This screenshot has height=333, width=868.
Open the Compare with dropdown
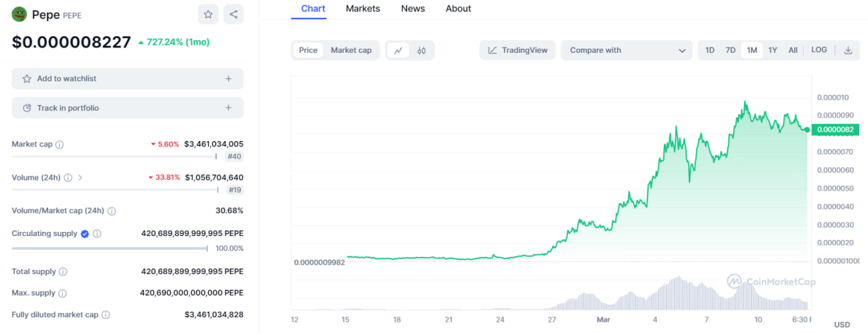click(x=627, y=50)
